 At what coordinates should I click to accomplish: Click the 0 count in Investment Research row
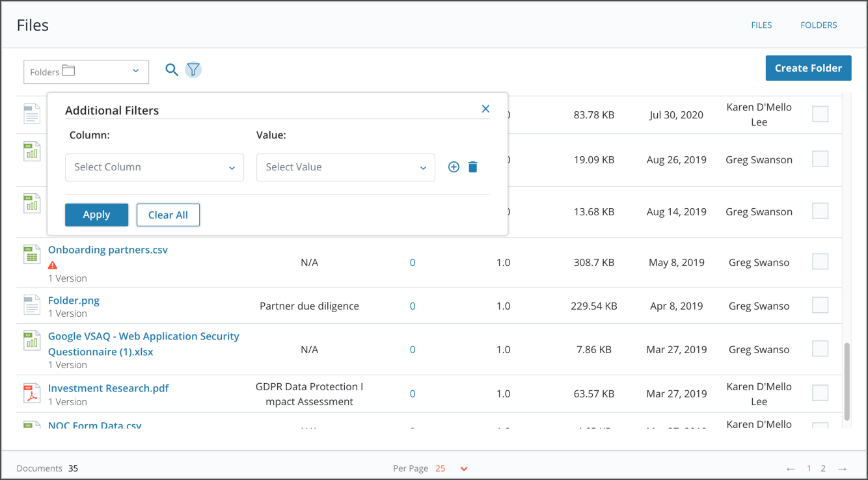point(413,394)
